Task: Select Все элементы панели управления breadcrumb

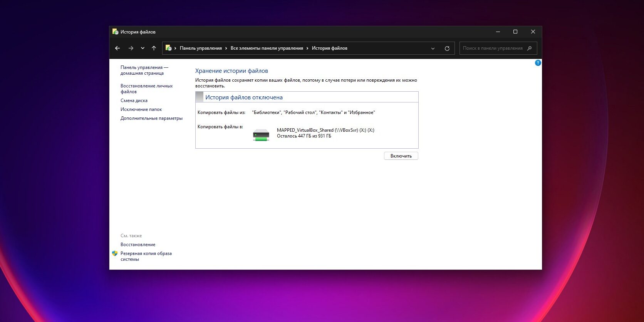Action: click(x=267, y=48)
